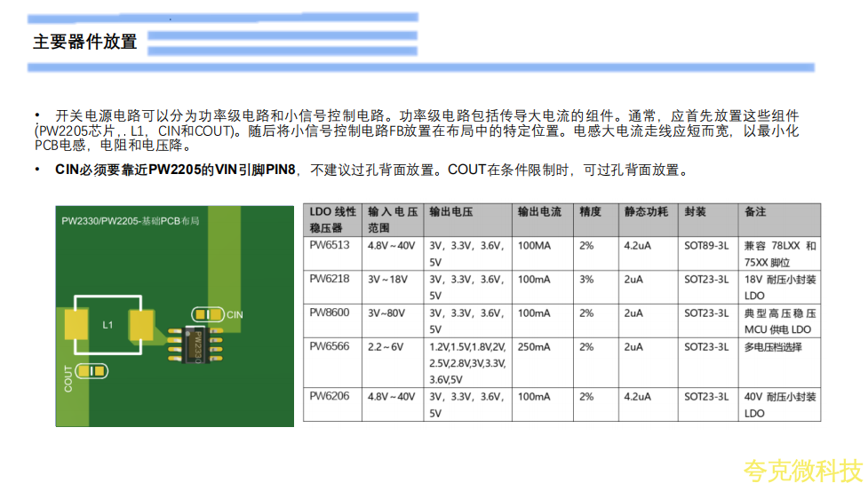868x483 pixels.
Task: Click the SOT89-3L package cell
Action: (x=707, y=246)
